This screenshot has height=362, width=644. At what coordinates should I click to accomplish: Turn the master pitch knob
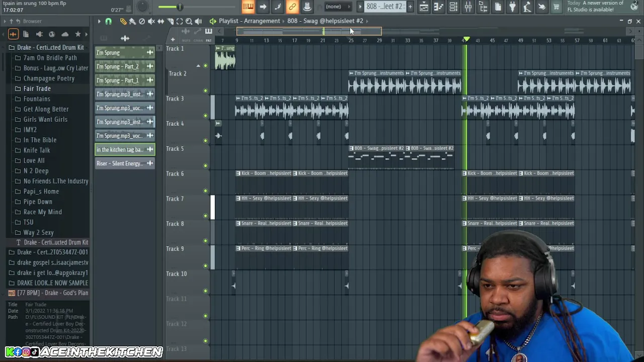click(143, 7)
